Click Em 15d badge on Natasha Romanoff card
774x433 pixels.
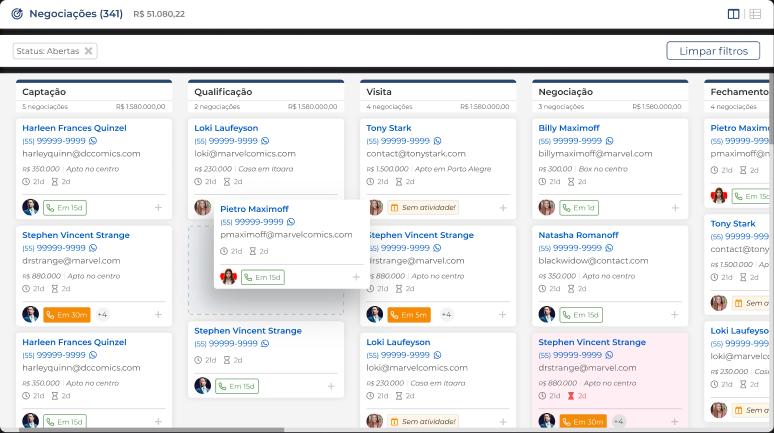(x=581, y=315)
